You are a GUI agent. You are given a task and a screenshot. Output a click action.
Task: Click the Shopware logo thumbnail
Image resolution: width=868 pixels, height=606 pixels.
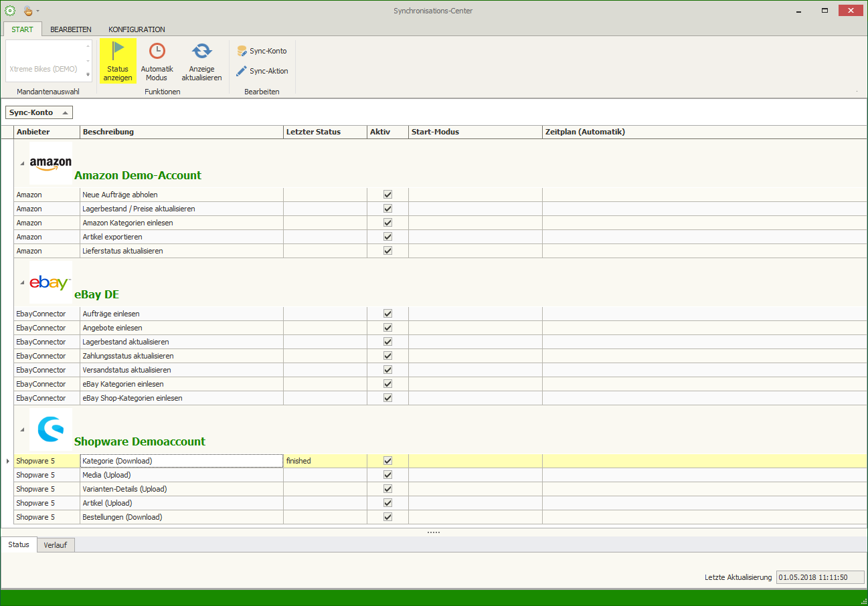pos(51,429)
